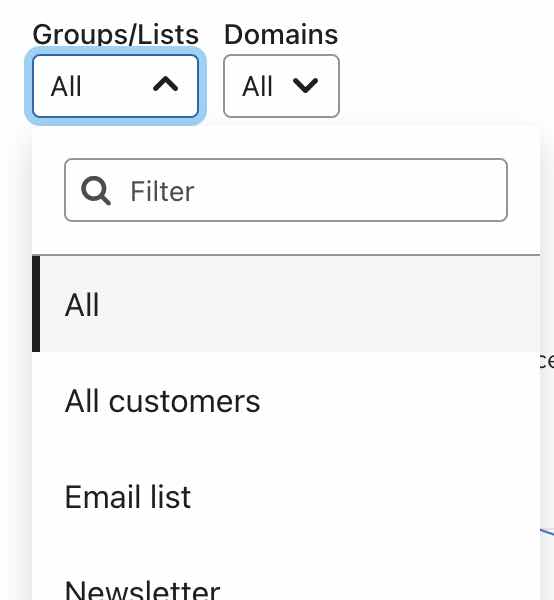Click the 'All' value in Domains combo box
Viewport: 554px width, 600px height.
pyautogui.click(x=257, y=86)
